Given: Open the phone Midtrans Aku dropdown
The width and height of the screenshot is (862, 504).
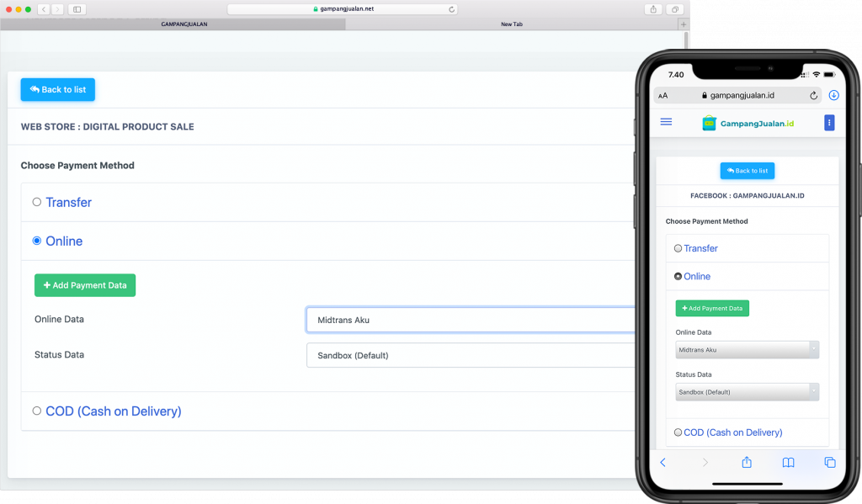Looking at the screenshot, I should point(747,350).
